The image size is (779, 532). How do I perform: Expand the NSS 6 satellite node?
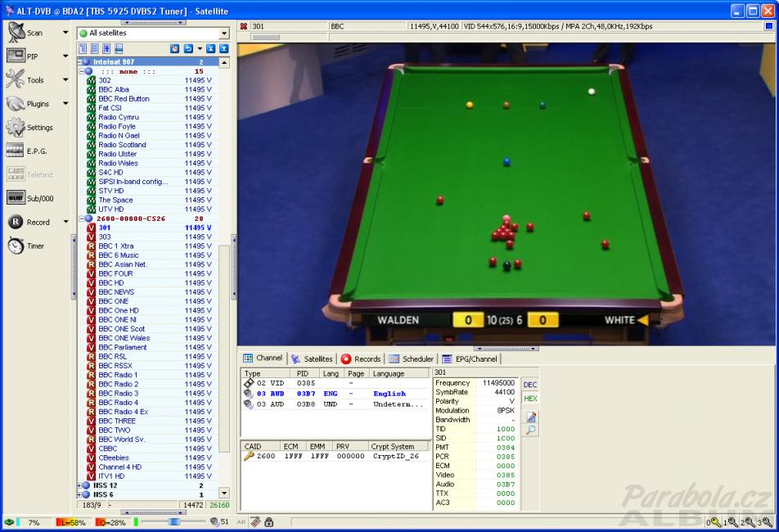tap(79, 494)
